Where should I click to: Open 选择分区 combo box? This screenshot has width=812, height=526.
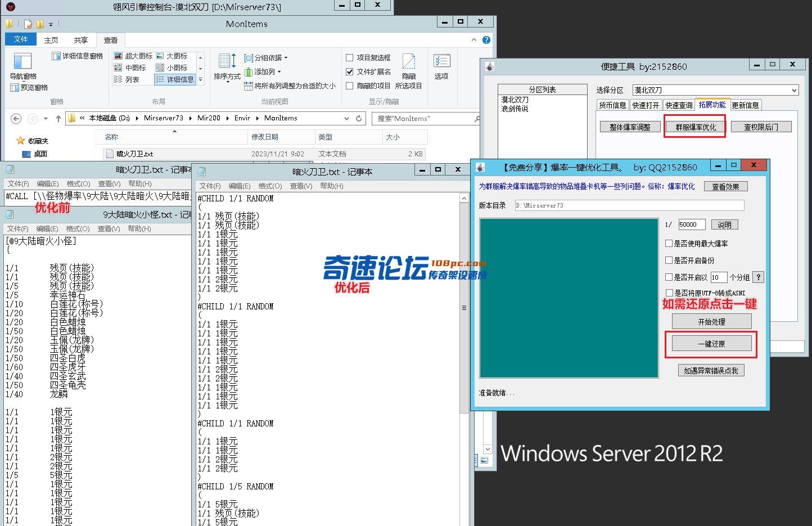click(x=715, y=90)
